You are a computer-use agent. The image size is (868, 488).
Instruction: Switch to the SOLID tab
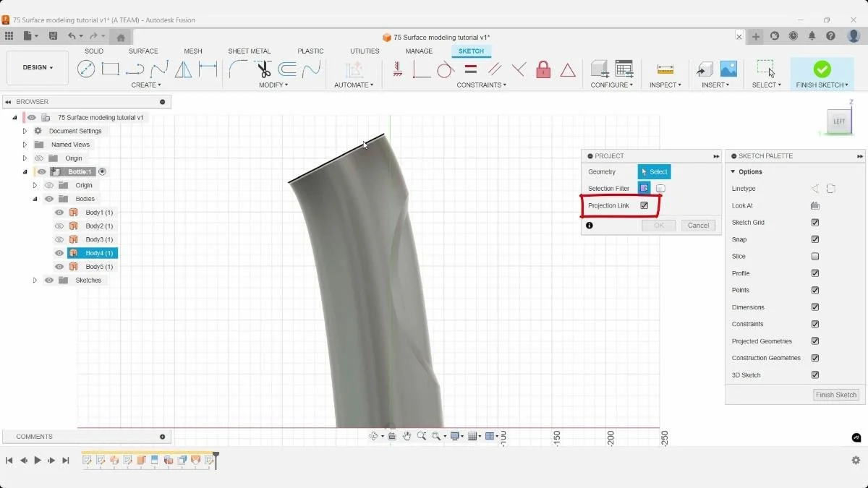[94, 51]
